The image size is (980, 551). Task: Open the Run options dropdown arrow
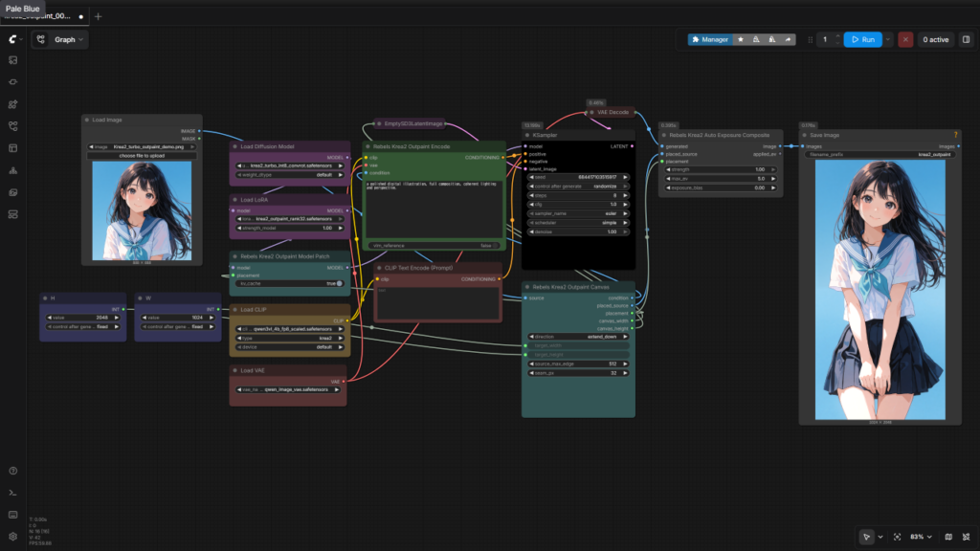(887, 39)
